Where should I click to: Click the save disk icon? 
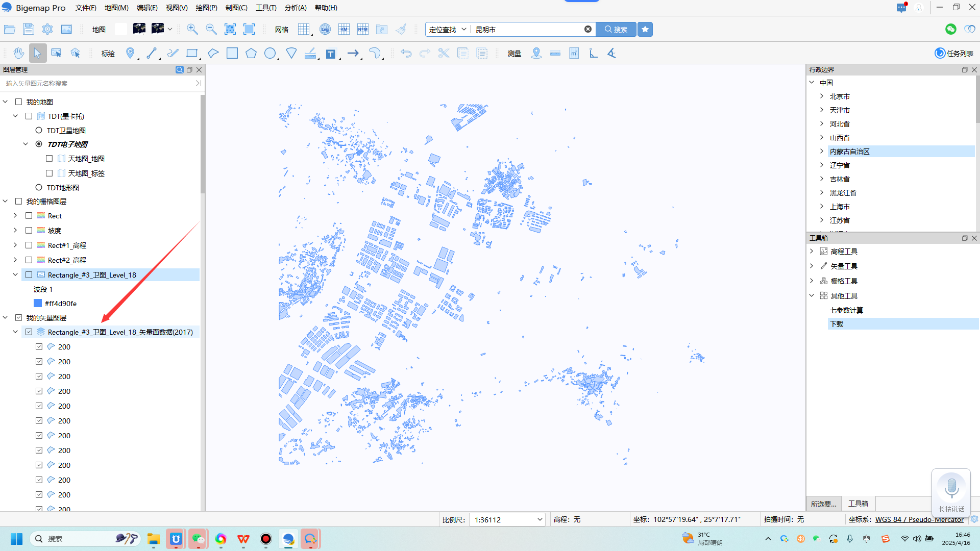pyautogui.click(x=28, y=29)
